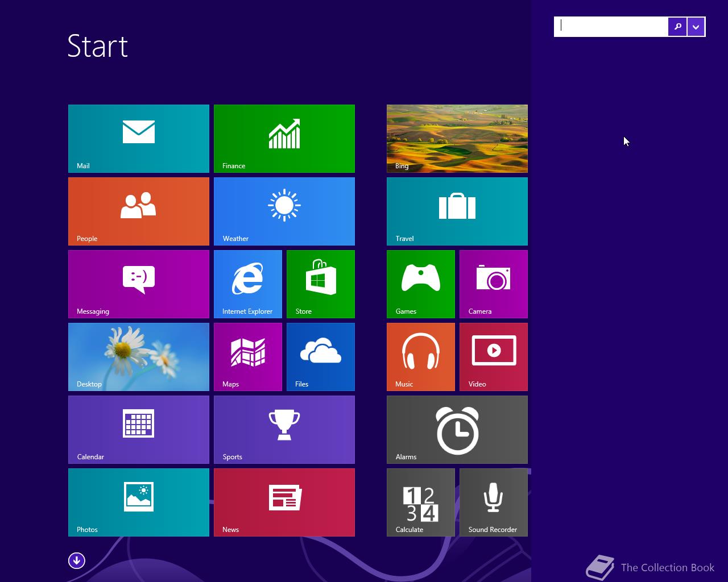The image size is (728, 582).
Task: Open the Sound Recorder tile
Action: click(x=494, y=502)
